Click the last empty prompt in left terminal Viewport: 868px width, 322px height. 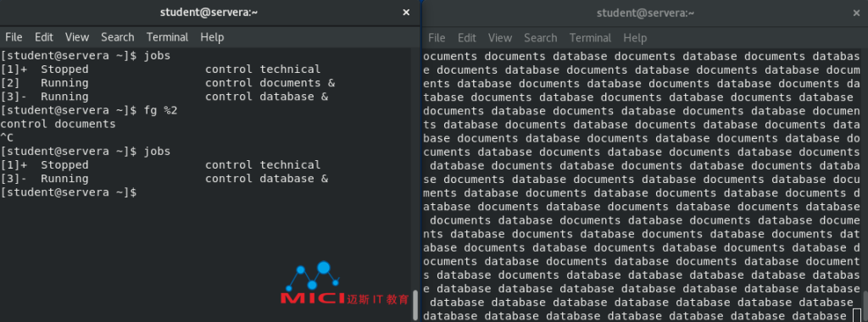click(69, 192)
